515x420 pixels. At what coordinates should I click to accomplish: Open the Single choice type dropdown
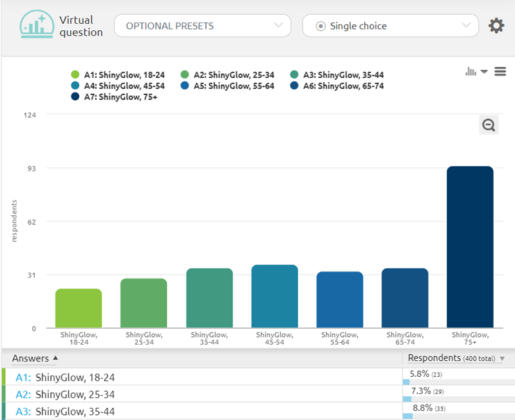click(x=391, y=26)
